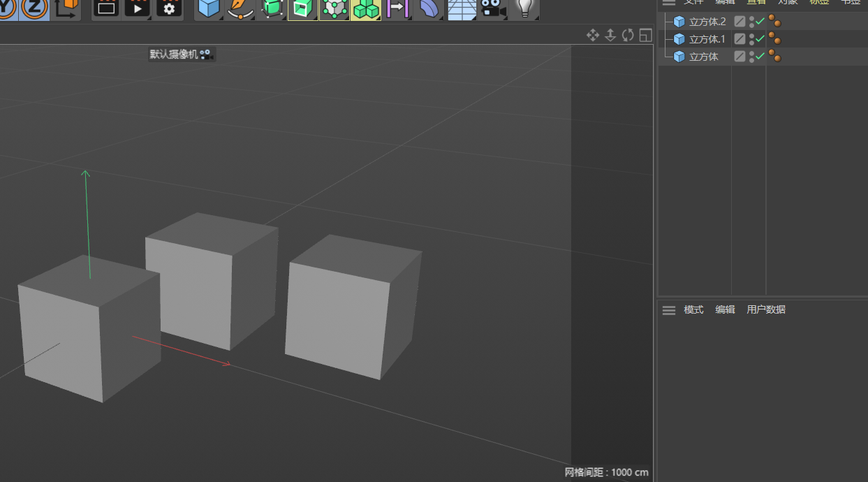This screenshot has height=482, width=868.
Task: Select the spline Pen tool
Action: [x=240, y=8]
